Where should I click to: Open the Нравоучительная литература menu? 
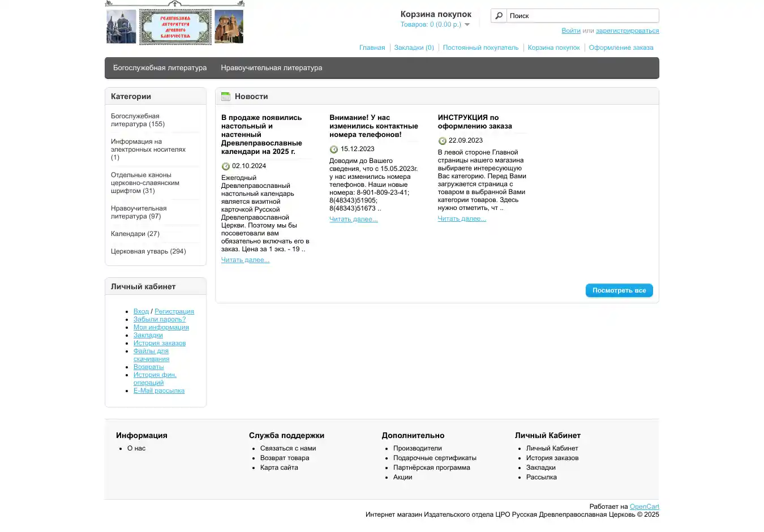click(x=271, y=68)
